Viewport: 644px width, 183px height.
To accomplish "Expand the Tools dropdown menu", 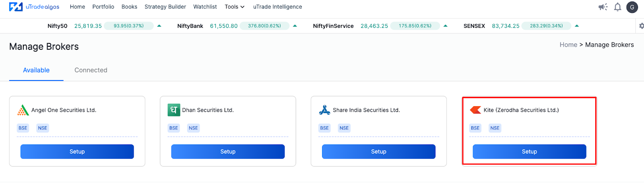I will [x=235, y=7].
